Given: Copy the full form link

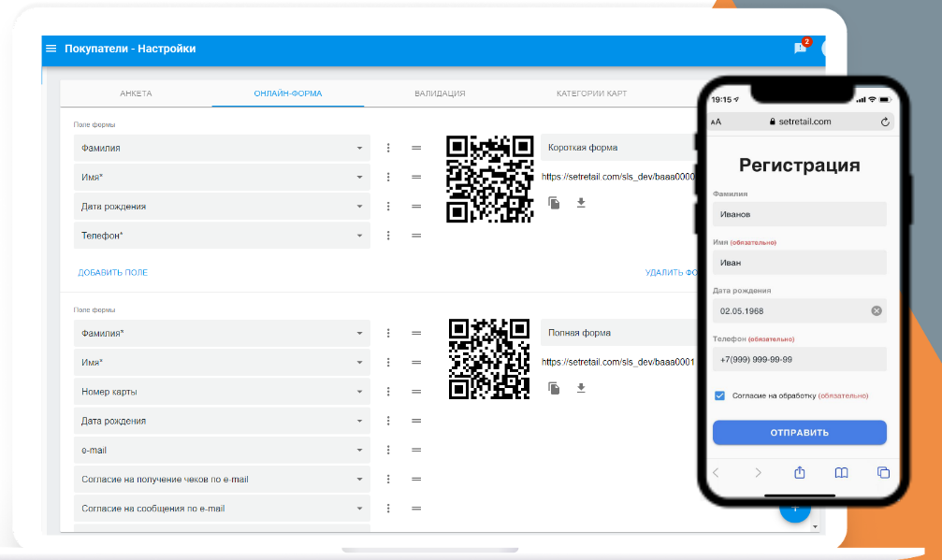Looking at the screenshot, I should (554, 387).
